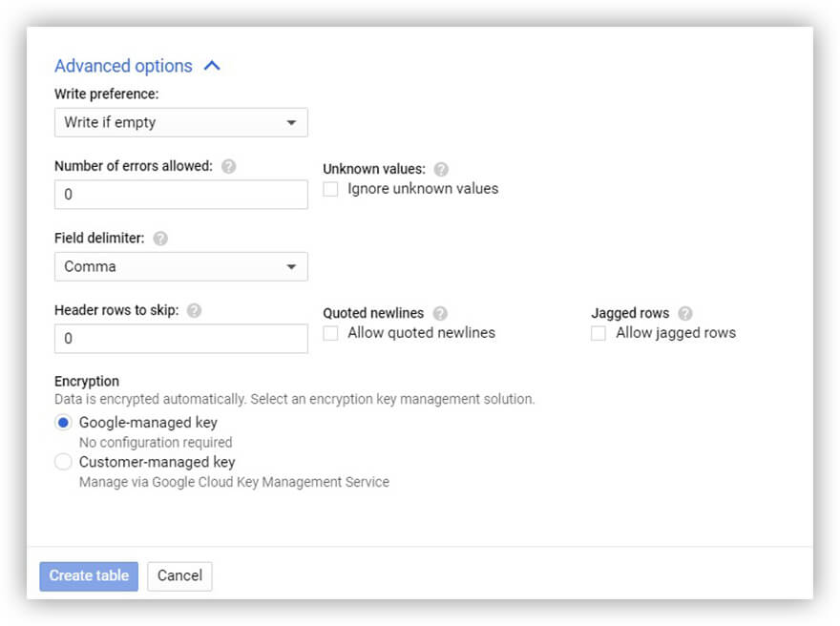Click the Advanced options heading link
This screenshot has width=840, height=626.
tap(123, 66)
